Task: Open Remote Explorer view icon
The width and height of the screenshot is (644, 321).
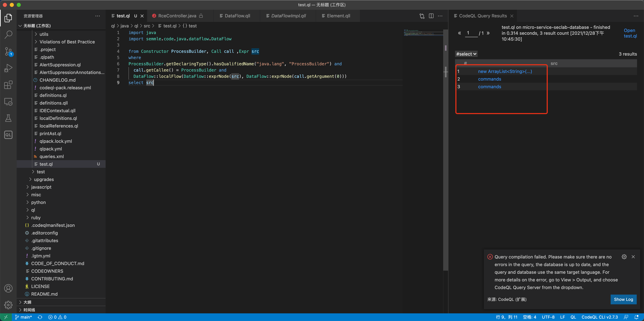Action: click(x=8, y=101)
